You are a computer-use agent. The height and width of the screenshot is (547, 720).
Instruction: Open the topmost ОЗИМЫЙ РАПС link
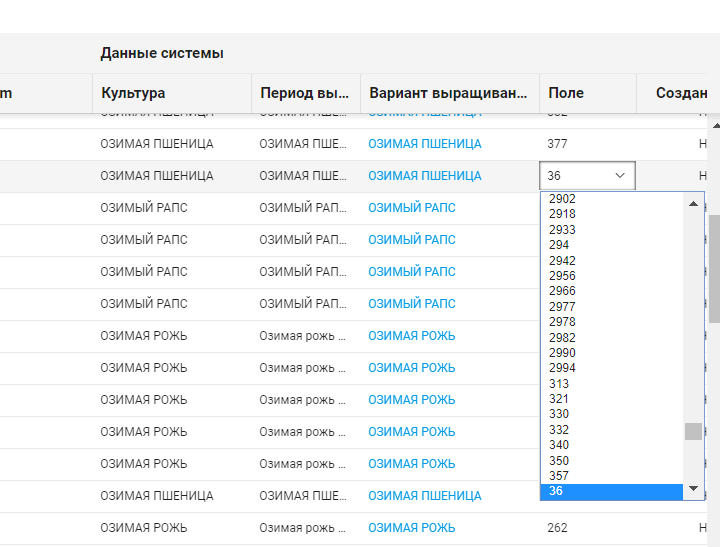(411, 208)
